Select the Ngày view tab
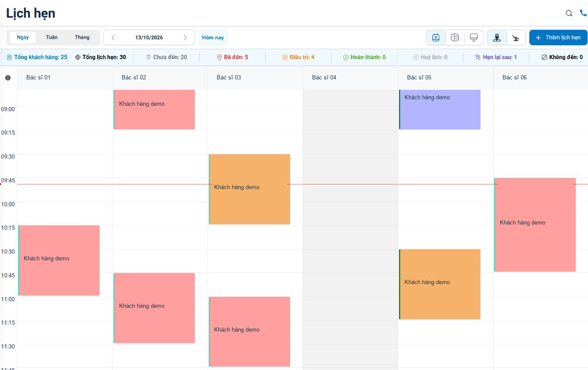The height and width of the screenshot is (370, 588). [x=23, y=37]
